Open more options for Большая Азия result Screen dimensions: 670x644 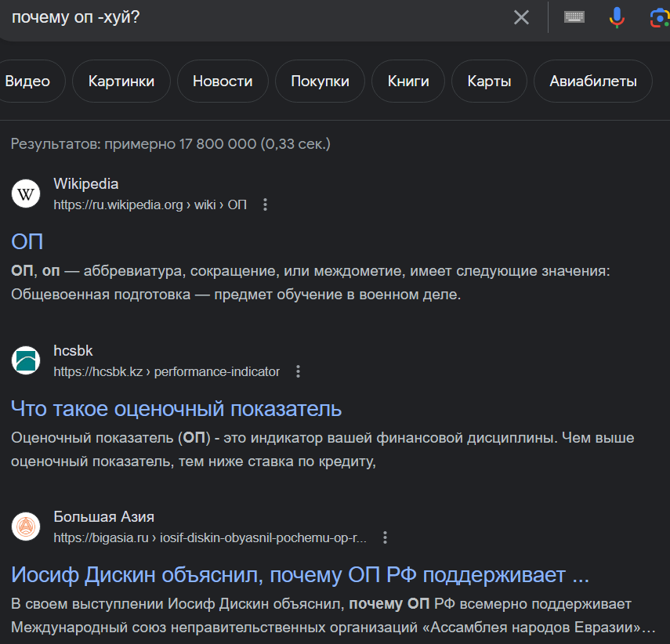385,537
